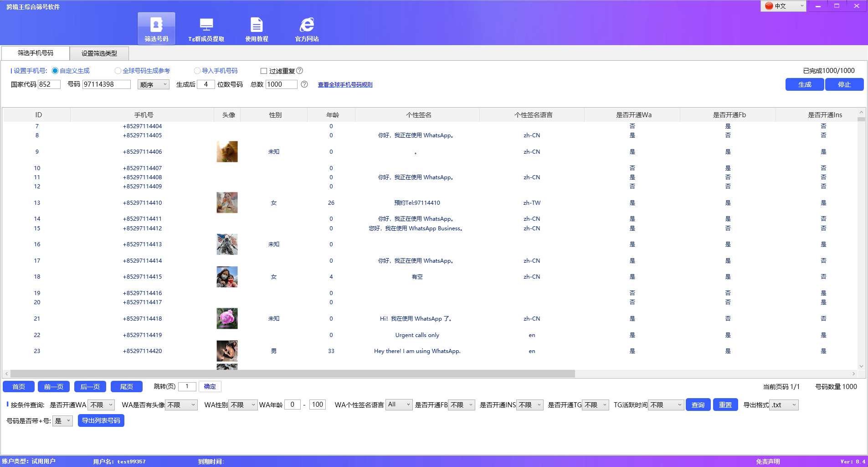Select the 筛选号码 toolbar icon
This screenshot has width=868, height=467.
pyautogui.click(x=156, y=28)
